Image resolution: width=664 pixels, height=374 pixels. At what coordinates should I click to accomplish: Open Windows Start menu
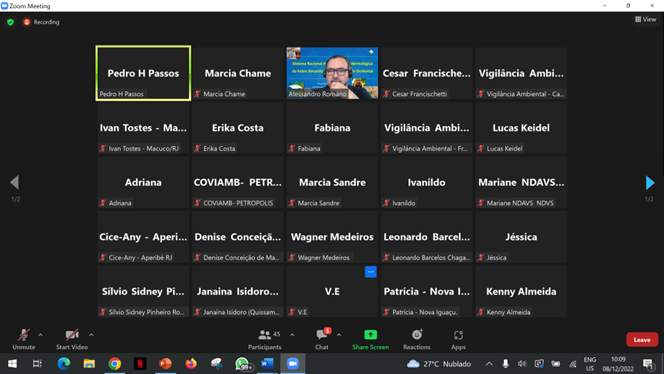pos(12,363)
